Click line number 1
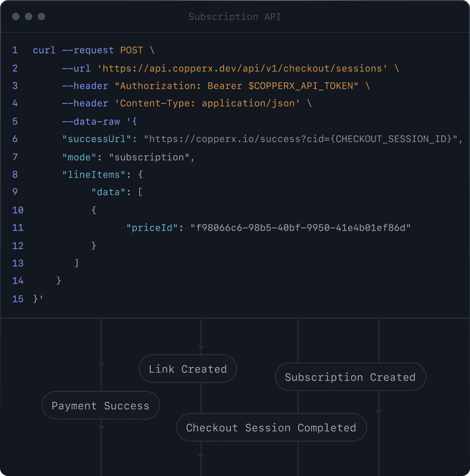The width and height of the screenshot is (470, 476). click(x=15, y=50)
